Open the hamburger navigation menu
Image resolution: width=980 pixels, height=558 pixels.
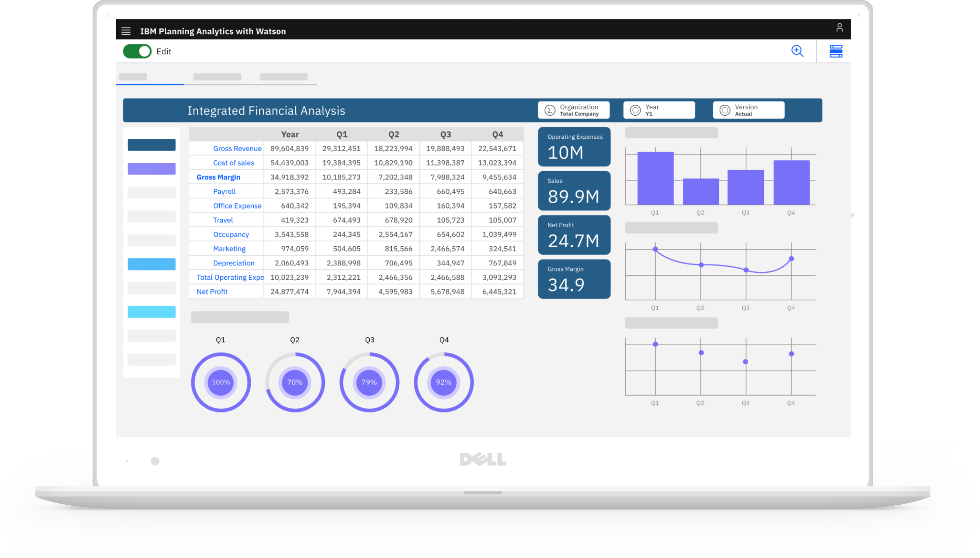pos(126,31)
